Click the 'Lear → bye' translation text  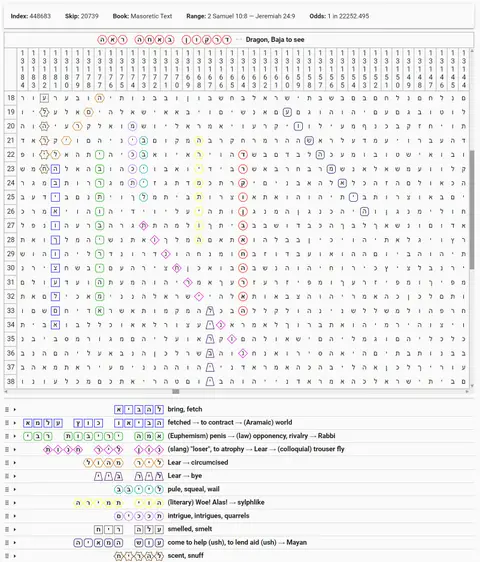pos(185,476)
